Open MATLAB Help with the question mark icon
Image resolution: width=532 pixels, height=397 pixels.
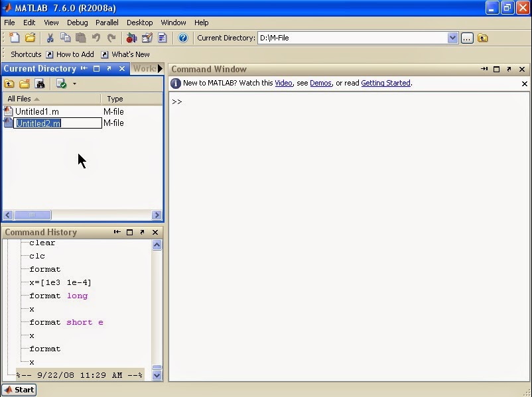182,38
